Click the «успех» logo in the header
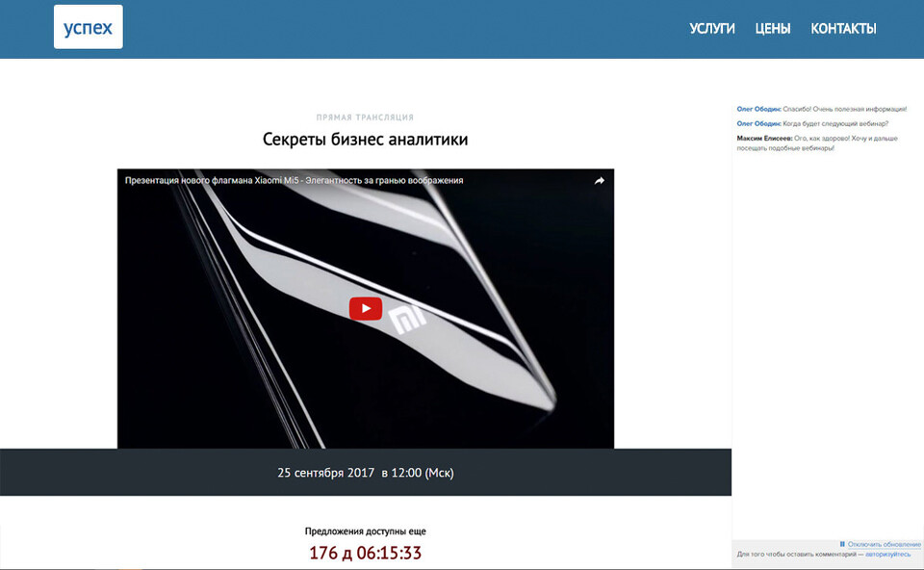The height and width of the screenshot is (570, 924). click(x=89, y=27)
